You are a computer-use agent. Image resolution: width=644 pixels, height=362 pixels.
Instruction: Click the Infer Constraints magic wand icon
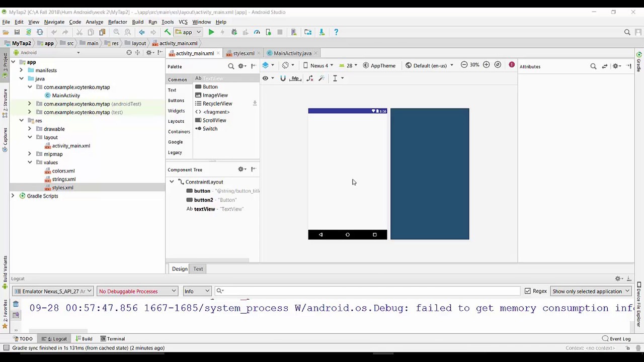321,78
